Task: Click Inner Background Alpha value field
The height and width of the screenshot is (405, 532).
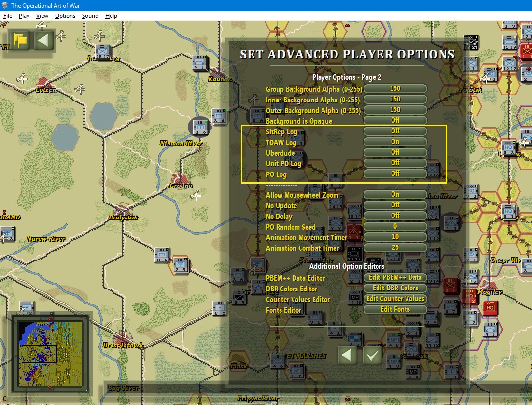Action: 395,99
